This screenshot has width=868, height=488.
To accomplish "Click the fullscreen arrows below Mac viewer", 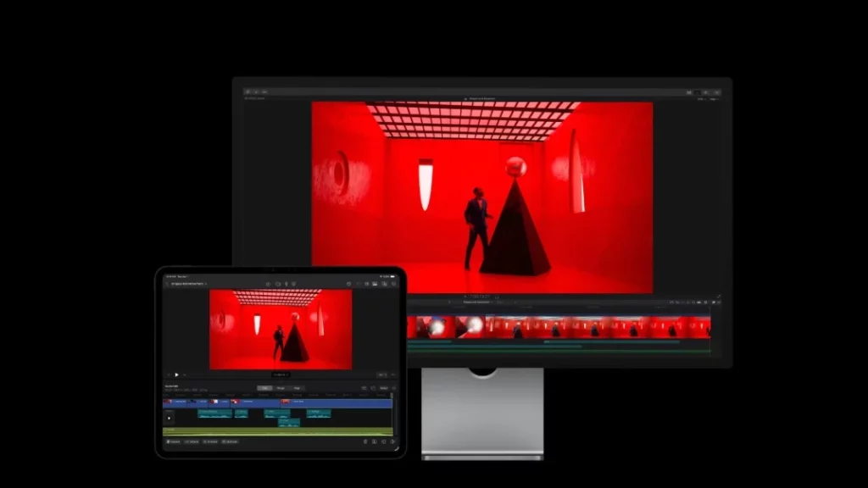I will coord(719,297).
